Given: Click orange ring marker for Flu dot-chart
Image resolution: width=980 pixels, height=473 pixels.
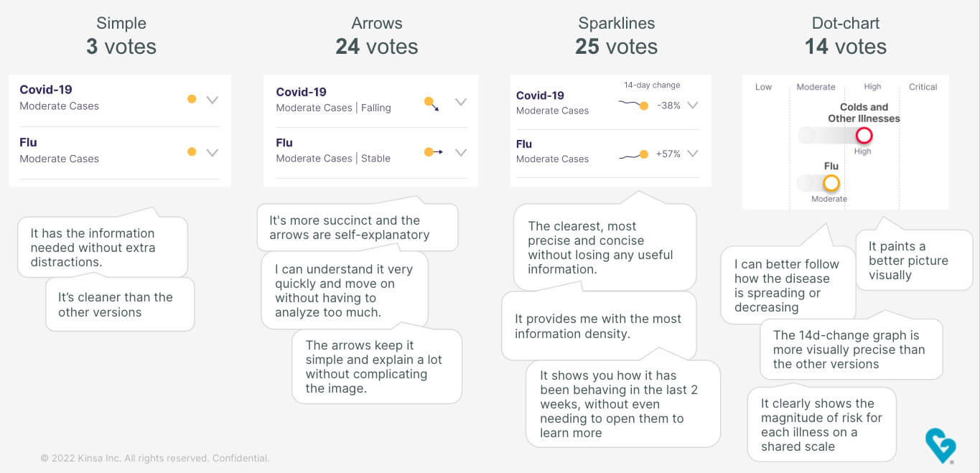Looking at the screenshot, I should (x=831, y=183).
